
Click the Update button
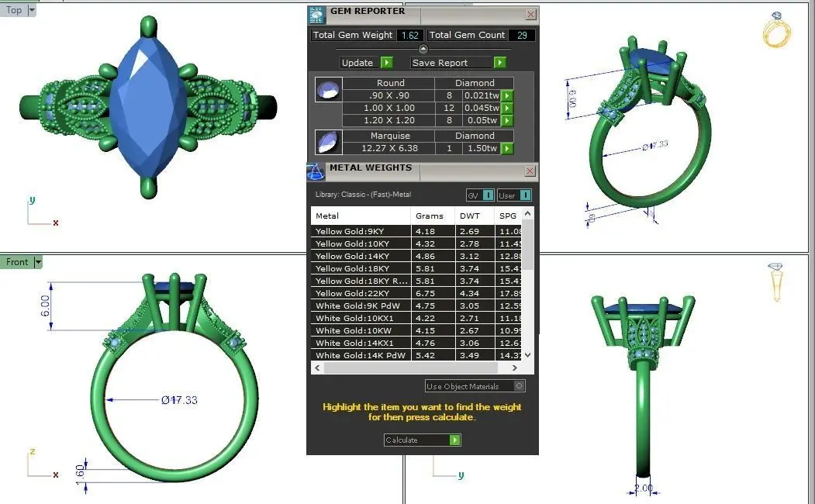tap(361, 62)
